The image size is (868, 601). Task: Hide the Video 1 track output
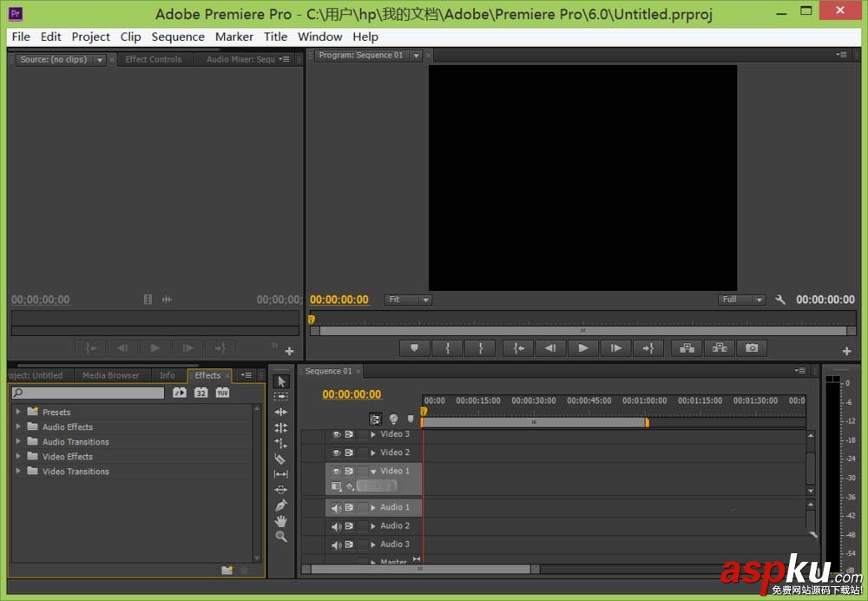tap(336, 471)
